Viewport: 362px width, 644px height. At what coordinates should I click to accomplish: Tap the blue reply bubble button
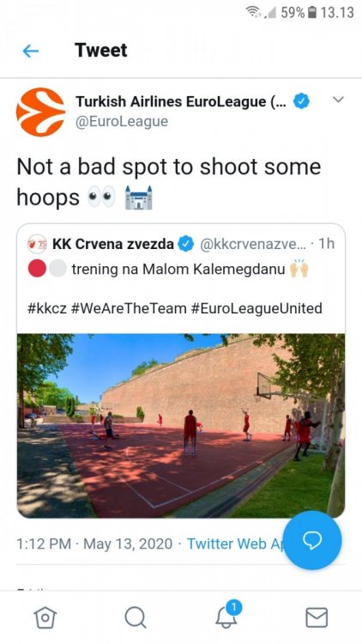click(x=312, y=540)
